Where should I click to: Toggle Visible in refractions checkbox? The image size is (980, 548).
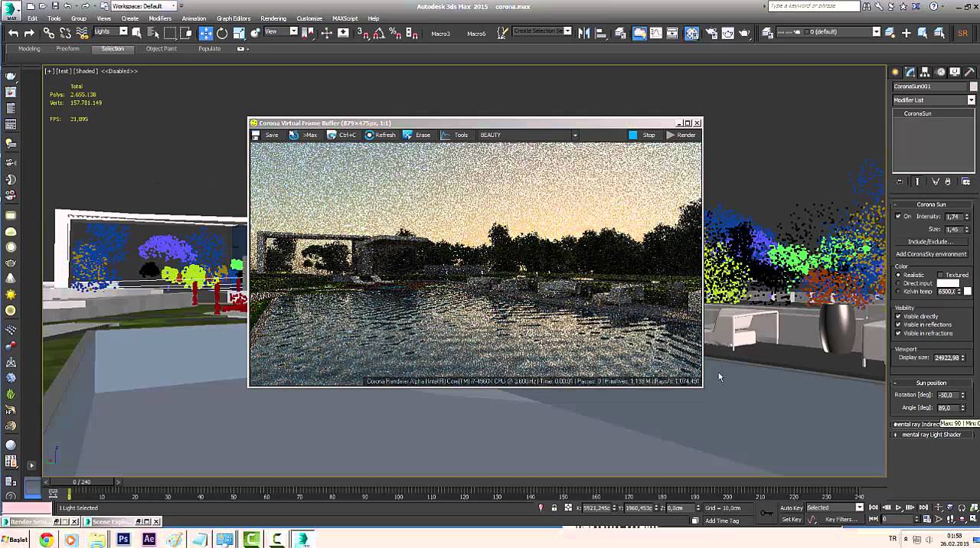coord(899,333)
